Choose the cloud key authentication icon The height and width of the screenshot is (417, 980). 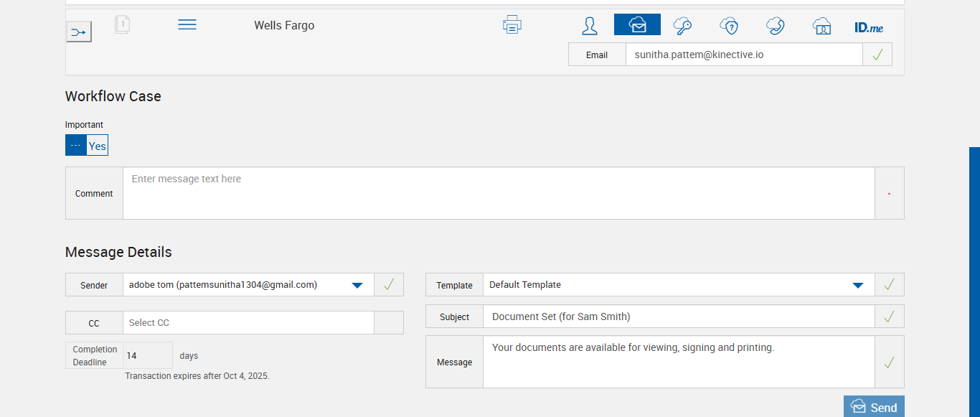coord(682,26)
